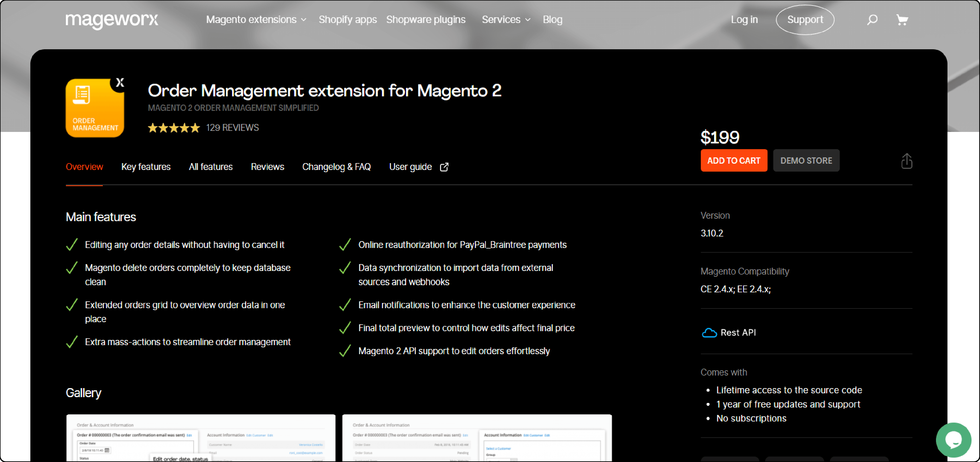
Task: Open the green live chat bubble
Action: pos(954,440)
